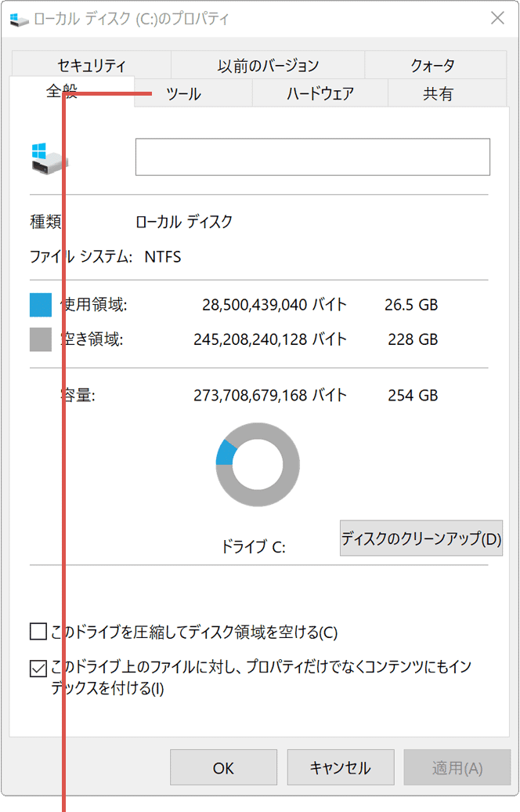
Task: Switch to the 以前のバージョン tab
Action: pyautogui.click(x=268, y=65)
